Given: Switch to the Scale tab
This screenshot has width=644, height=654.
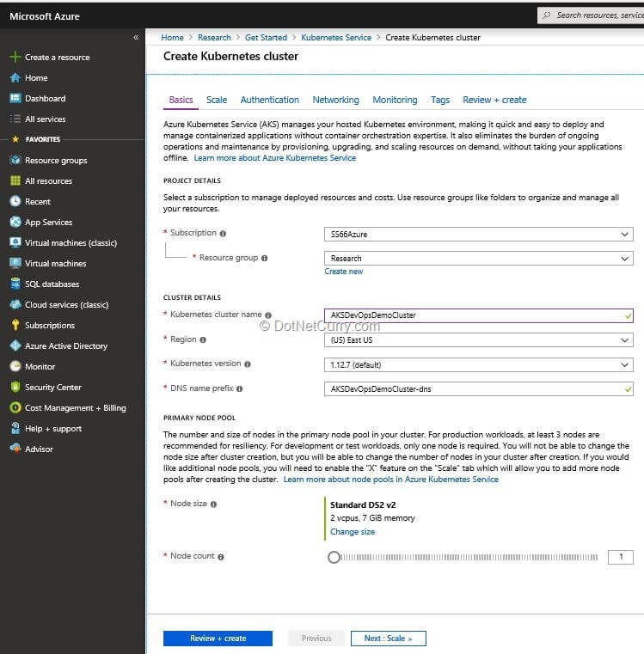Looking at the screenshot, I should [x=217, y=100].
